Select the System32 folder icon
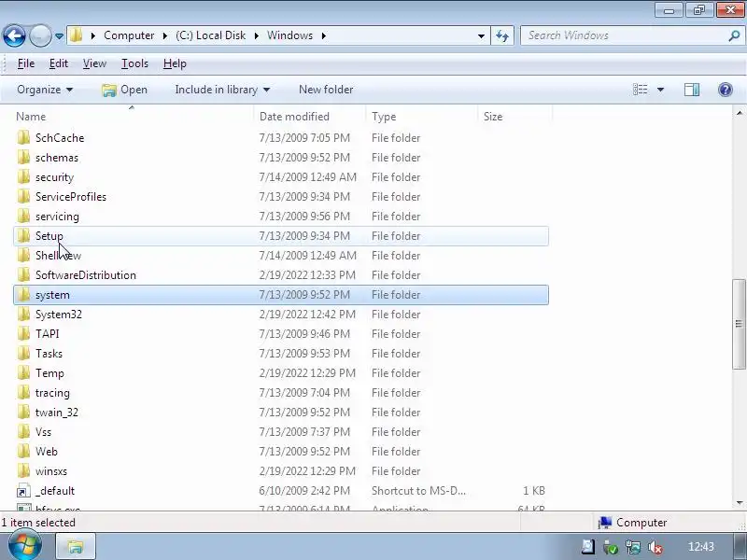Screen dimensions: 747x560 tap(23, 315)
